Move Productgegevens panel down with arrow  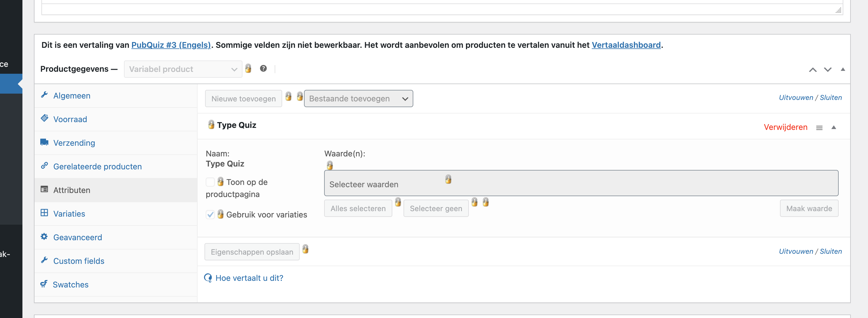click(x=827, y=69)
